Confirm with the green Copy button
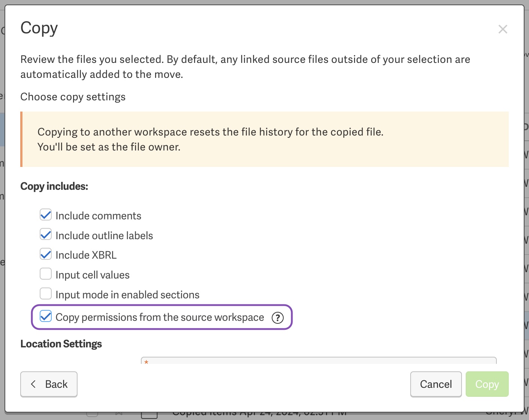The image size is (529, 420). tap(487, 384)
